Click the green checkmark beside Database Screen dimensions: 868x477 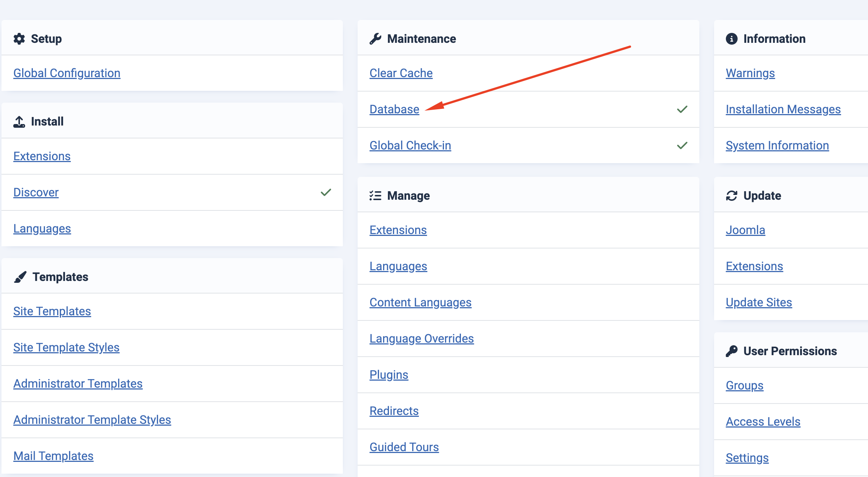coord(682,109)
